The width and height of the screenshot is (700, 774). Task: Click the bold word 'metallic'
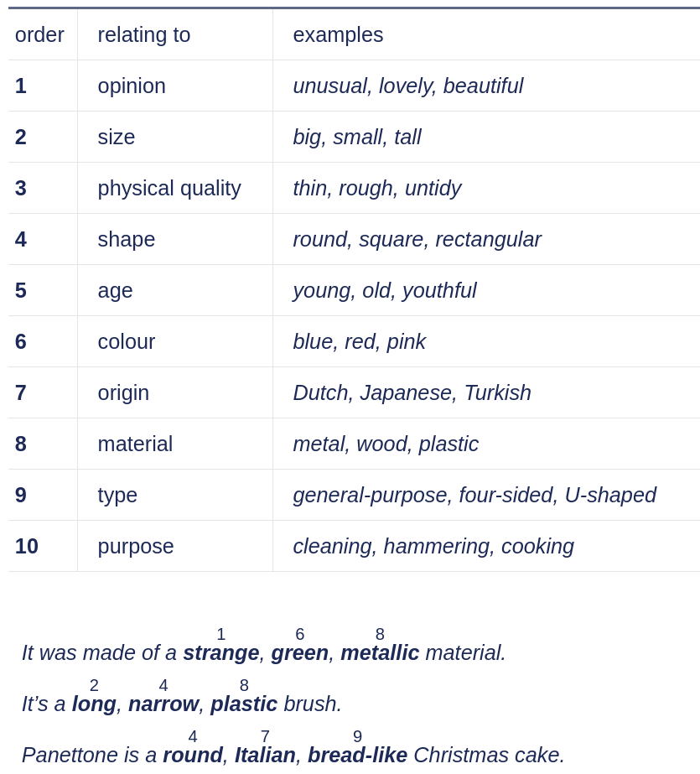click(x=380, y=652)
